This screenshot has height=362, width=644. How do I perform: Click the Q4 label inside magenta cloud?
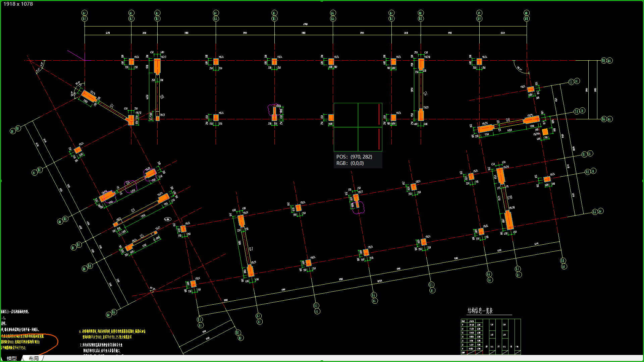[x=127, y=183]
